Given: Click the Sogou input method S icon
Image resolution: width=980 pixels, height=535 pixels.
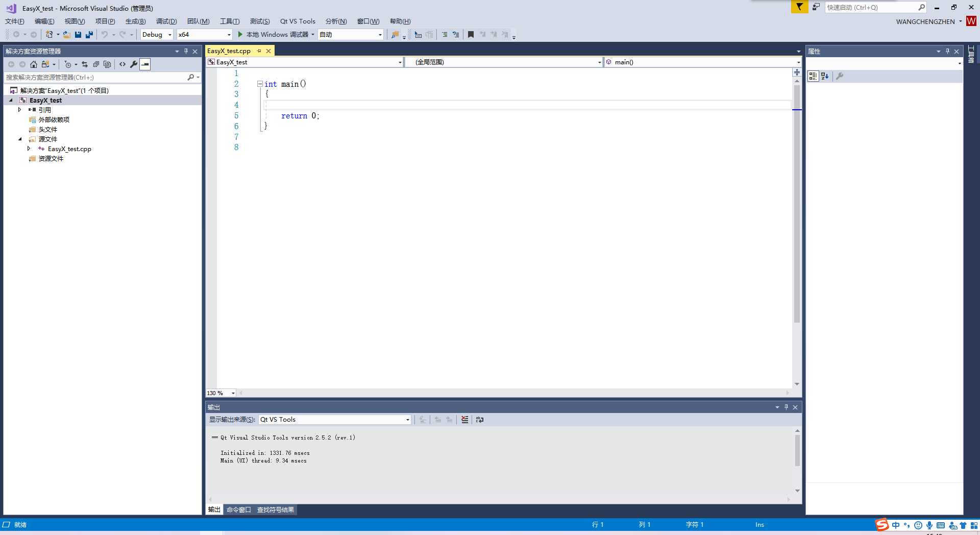Looking at the screenshot, I should (x=882, y=525).
